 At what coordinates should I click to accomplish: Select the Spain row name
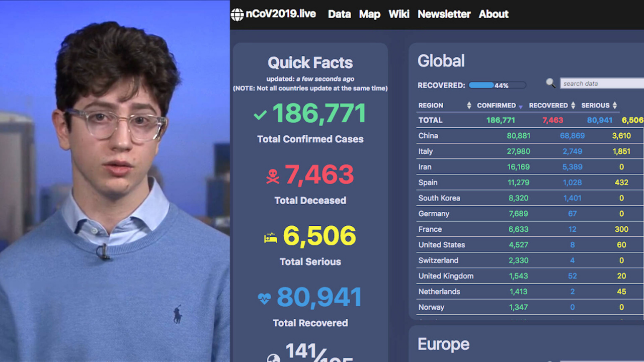[428, 183]
